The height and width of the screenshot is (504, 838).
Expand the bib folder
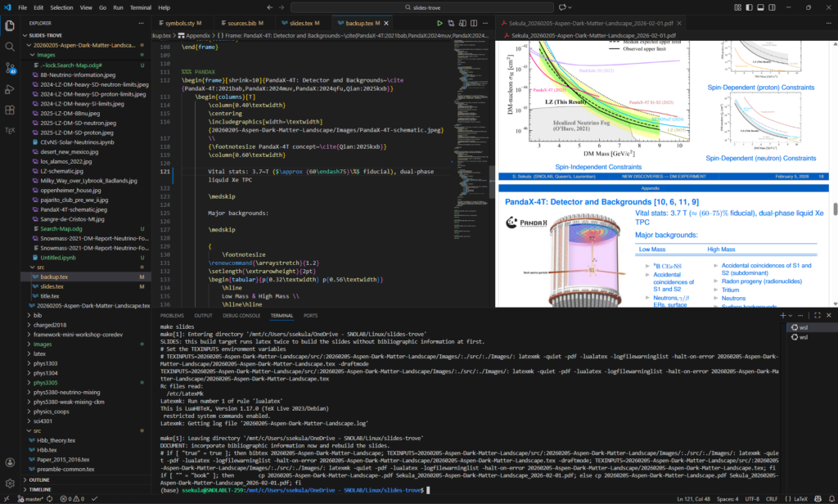click(38, 315)
